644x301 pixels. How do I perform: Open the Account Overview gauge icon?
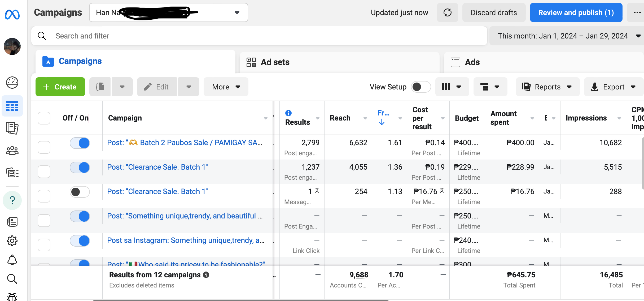tap(12, 83)
